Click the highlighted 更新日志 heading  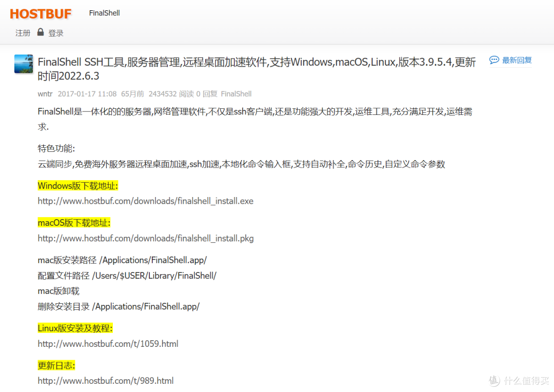pyautogui.click(x=56, y=365)
